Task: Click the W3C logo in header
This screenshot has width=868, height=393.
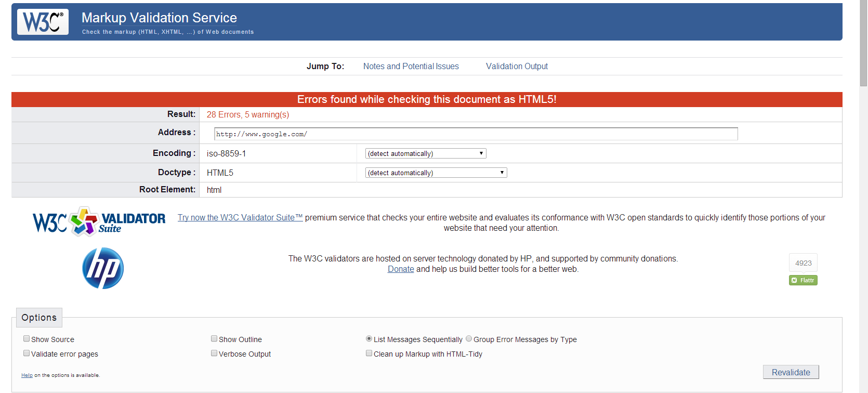Action: click(43, 22)
